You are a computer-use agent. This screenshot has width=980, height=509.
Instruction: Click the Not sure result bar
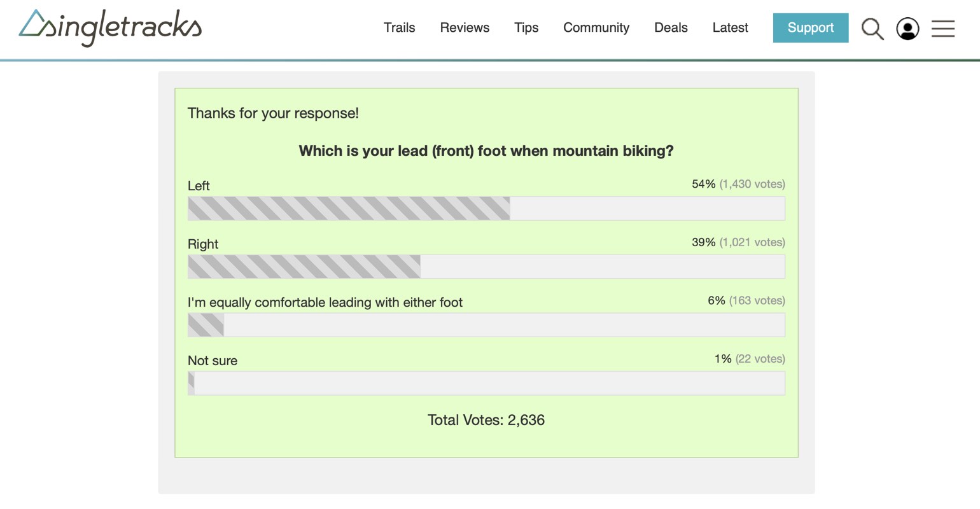(x=486, y=383)
